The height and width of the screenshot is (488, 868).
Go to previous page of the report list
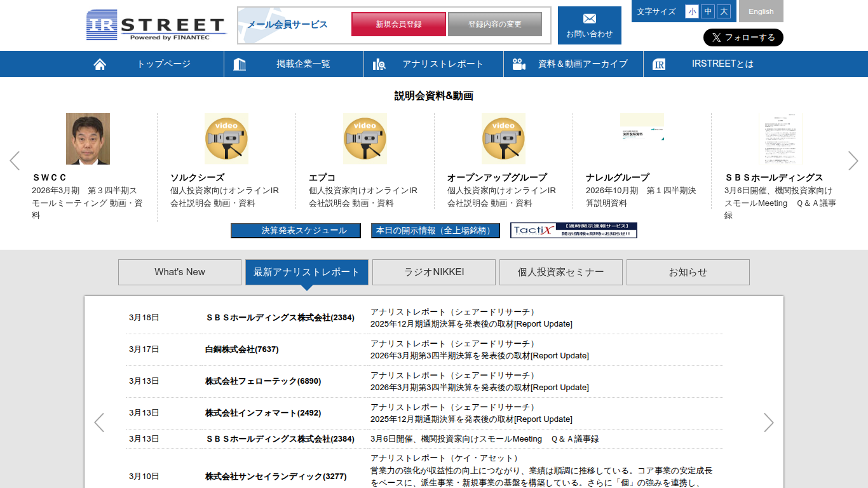[99, 423]
